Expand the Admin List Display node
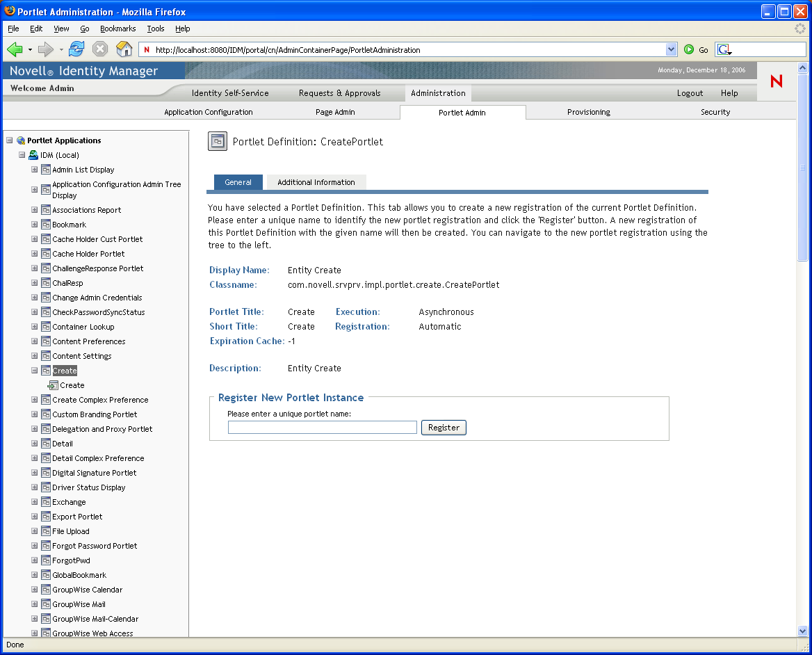The height and width of the screenshot is (655, 812). pyautogui.click(x=35, y=170)
